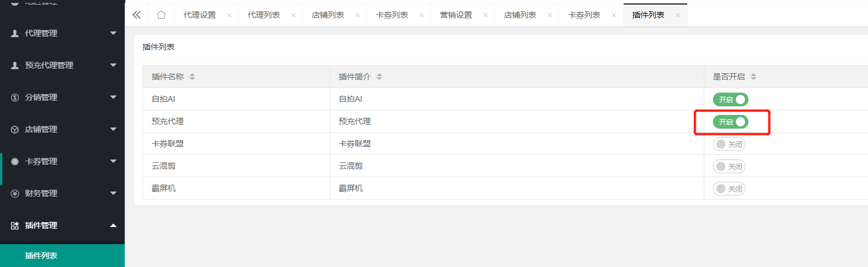Collapse sidebar with double-chevron icon
Screen dimensions: 868x267
click(x=136, y=15)
